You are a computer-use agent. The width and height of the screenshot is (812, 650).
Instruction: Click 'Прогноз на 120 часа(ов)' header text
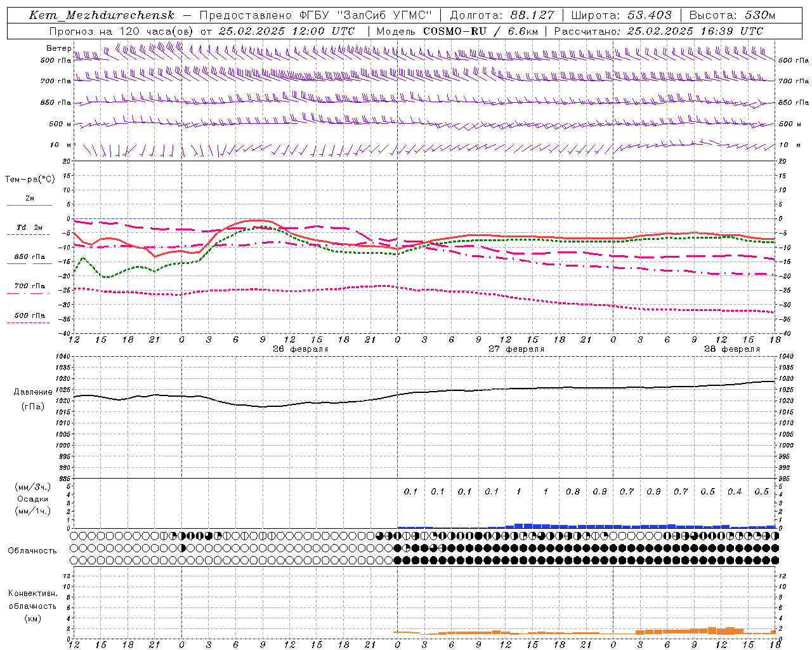[121, 31]
